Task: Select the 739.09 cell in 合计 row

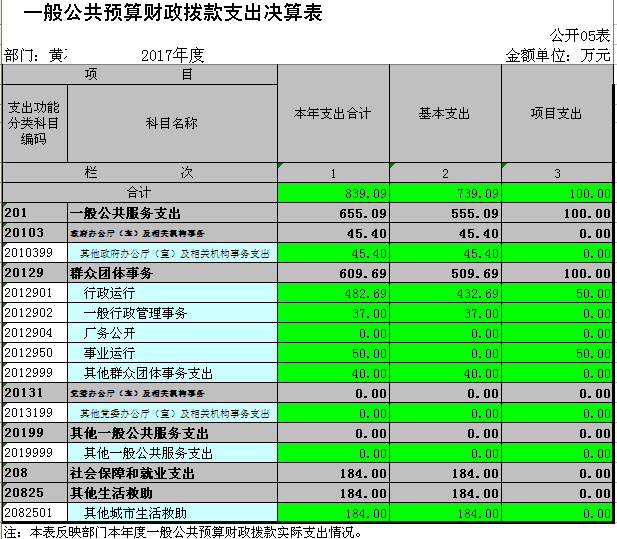Action: (x=445, y=192)
